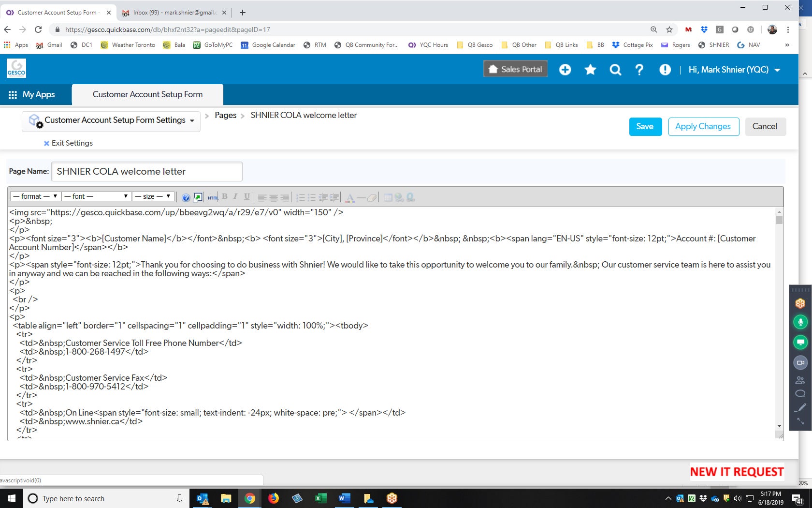Image resolution: width=812 pixels, height=508 pixels.
Task: Open the font color picker
Action: [x=350, y=197]
